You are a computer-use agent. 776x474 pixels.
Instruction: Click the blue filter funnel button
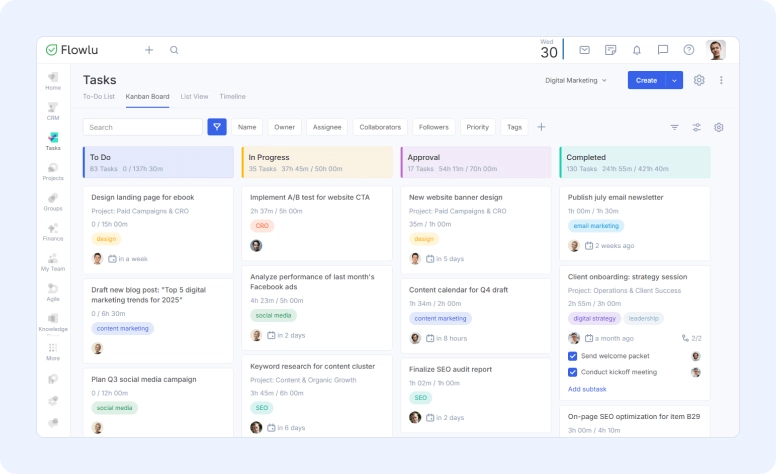click(x=217, y=127)
